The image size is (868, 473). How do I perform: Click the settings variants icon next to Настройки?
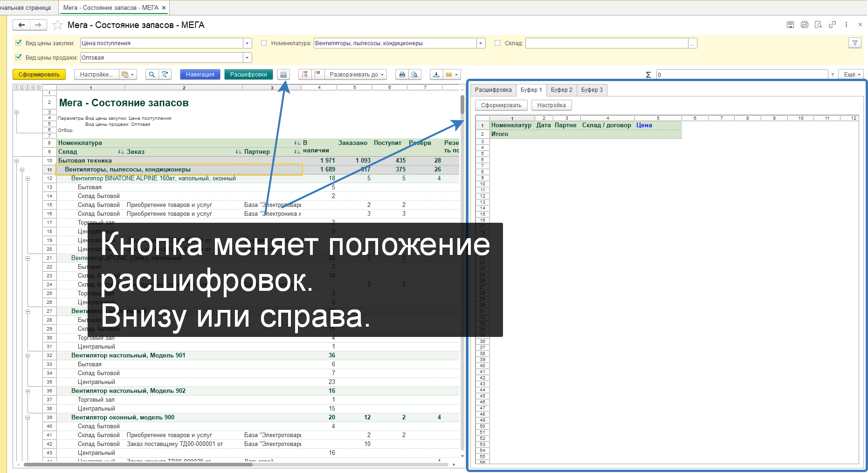[x=128, y=75]
